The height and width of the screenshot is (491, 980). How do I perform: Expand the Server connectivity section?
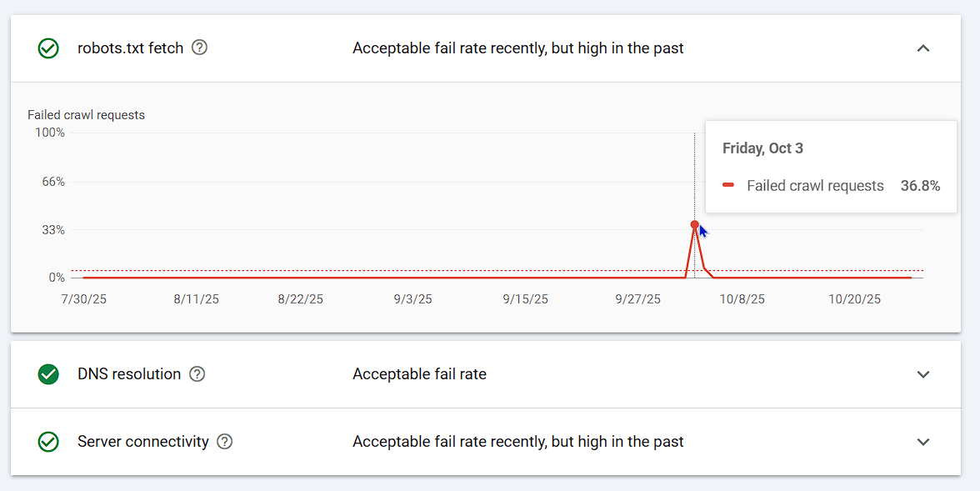click(x=922, y=442)
